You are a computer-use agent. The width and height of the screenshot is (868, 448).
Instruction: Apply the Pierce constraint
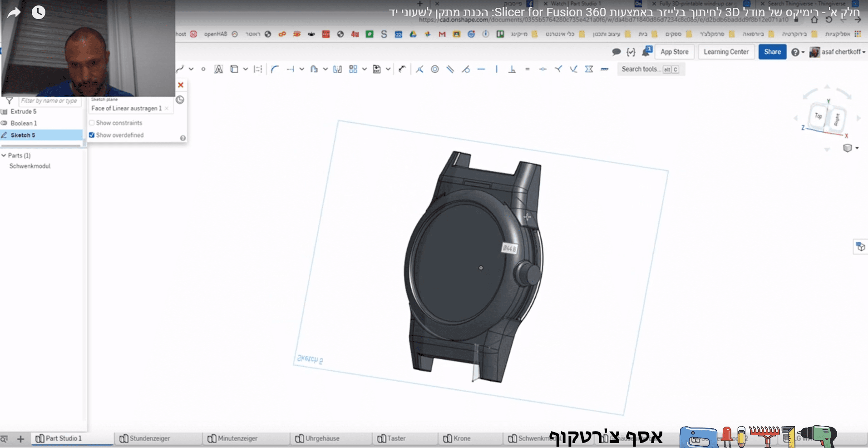pyautogui.click(x=574, y=69)
